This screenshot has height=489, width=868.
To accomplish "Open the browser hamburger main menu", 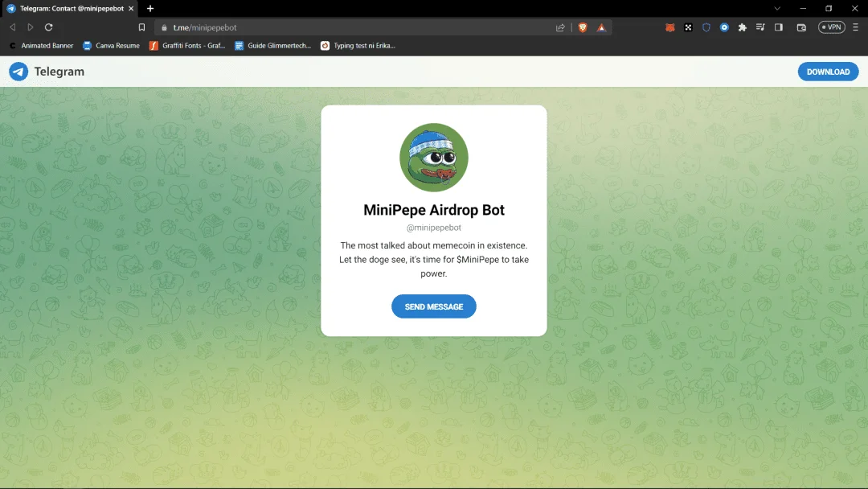I will pyautogui.click(x=855, y=27).
